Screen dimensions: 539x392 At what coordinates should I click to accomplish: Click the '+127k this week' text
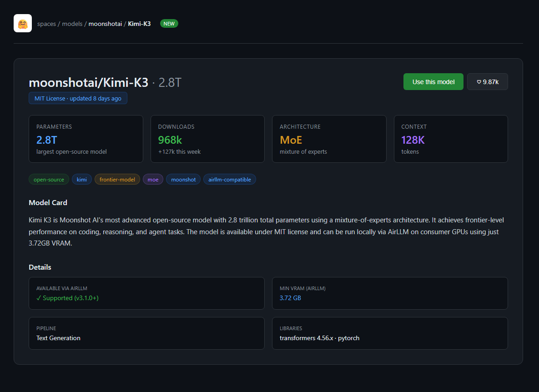pyautogui.click(x=179, y=151)
